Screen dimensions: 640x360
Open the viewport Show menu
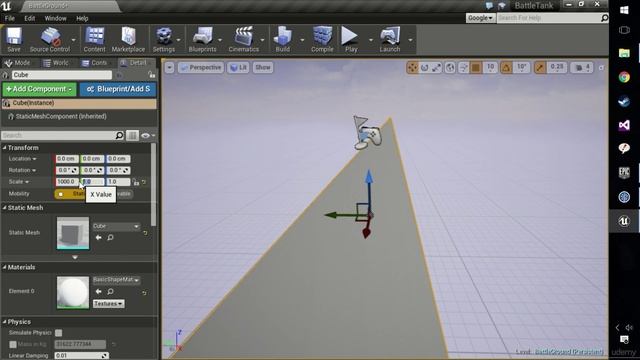pyautogui.click(x=262, y=67)
